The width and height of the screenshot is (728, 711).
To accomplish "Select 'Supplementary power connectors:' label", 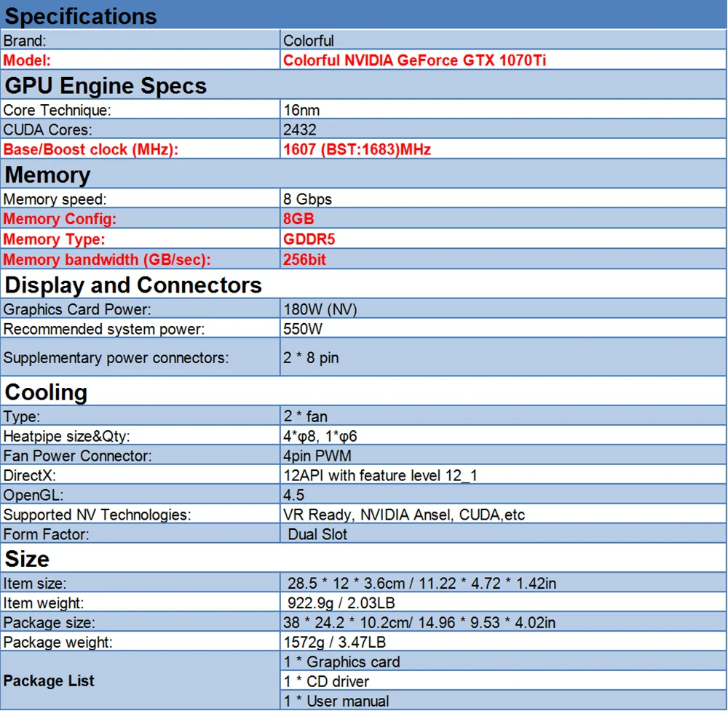I will (x=116, y=358).
